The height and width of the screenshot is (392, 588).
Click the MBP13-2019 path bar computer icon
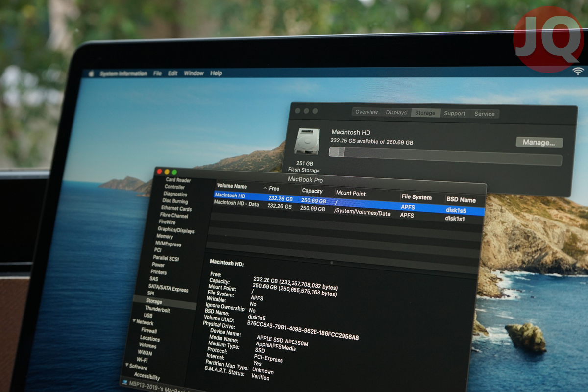(124, 382)
